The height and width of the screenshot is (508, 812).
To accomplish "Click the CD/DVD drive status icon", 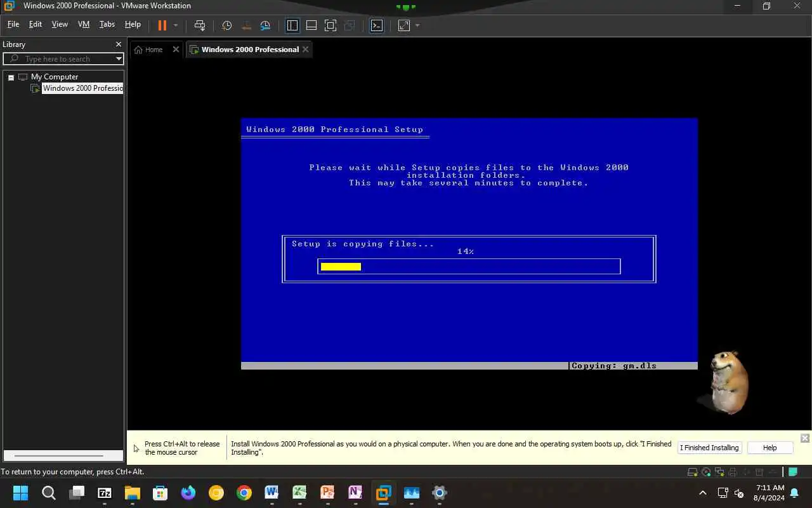I will click(x=707, y=472).
